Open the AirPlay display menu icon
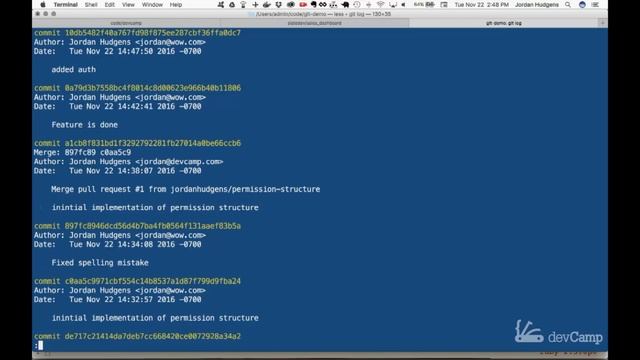640x360 pixels. (393, 4)
